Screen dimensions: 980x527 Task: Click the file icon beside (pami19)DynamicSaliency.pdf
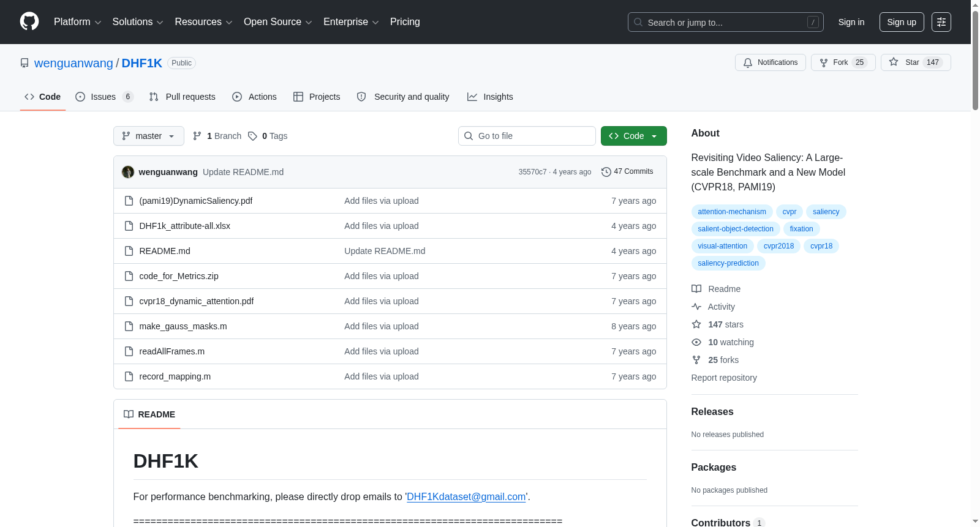click(x=129, y=201)
